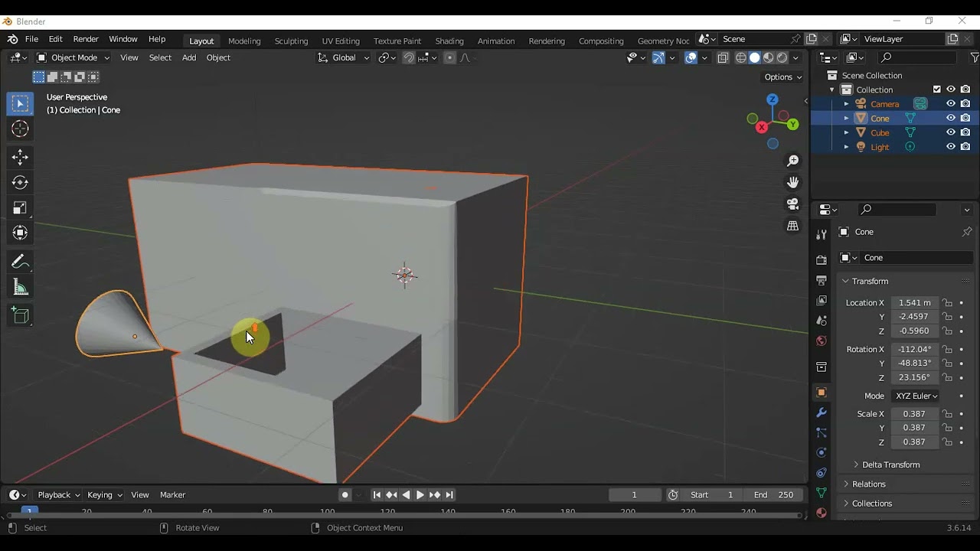Hide Light in viewport via eye
This screenshot has width=980, height=551.
pyautogui.click(x=951, y=146)
